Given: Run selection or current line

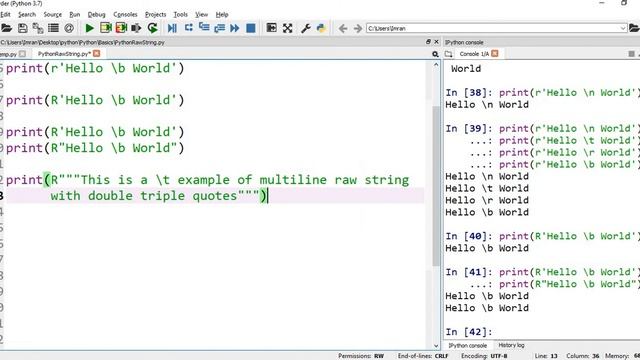Looking at the screenshot, I should click(x=136, y=28).
